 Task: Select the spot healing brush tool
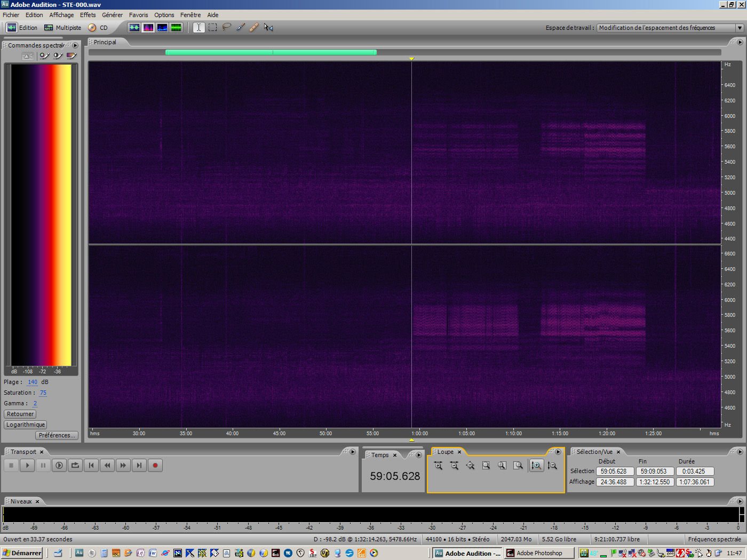(254, 27)
